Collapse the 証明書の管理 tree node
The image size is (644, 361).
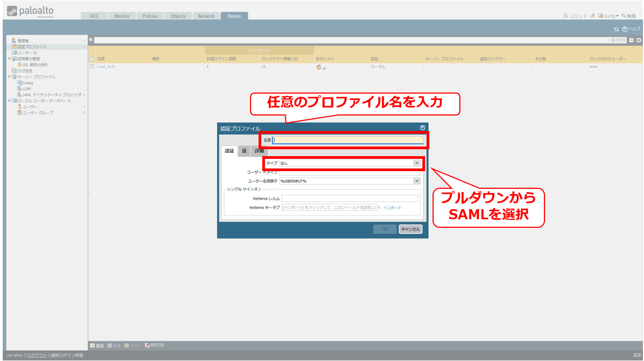pyautogui.click(x=9, y=59)
